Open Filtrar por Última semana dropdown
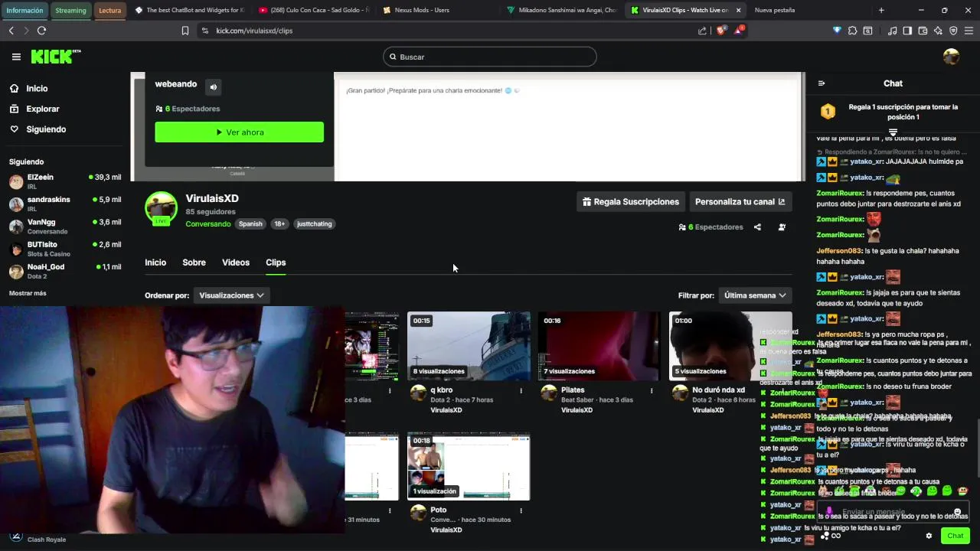 755,295
